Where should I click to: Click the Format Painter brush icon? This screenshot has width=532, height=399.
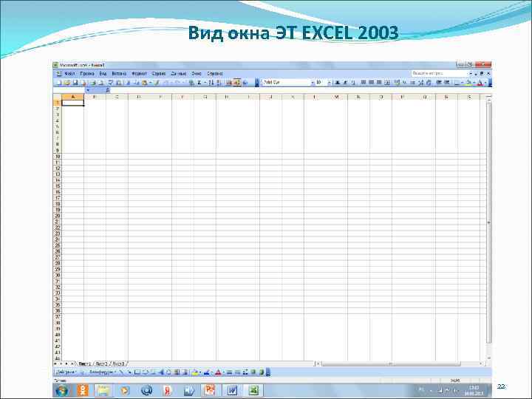coord(157,83)
